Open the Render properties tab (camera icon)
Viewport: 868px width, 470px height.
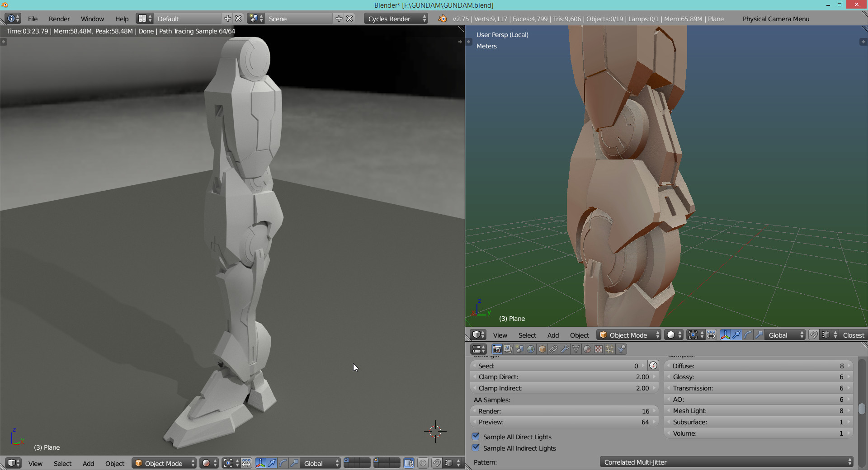[497, 349]
